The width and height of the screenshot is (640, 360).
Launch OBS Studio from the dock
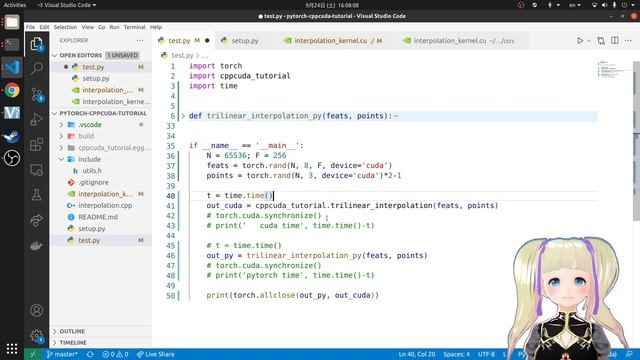click(x=12, y=158)
